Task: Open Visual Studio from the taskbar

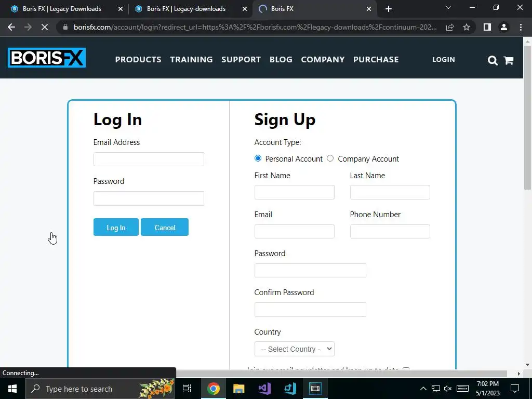Action: (x=264, y=389)
